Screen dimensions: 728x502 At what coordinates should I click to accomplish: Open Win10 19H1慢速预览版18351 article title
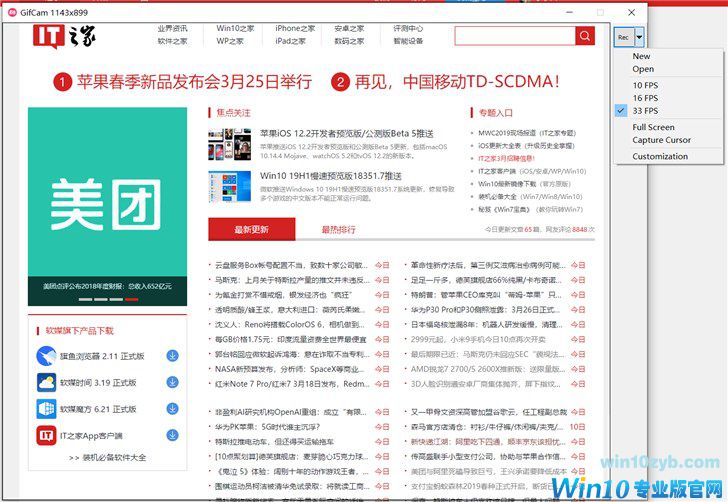coord(331,176)
